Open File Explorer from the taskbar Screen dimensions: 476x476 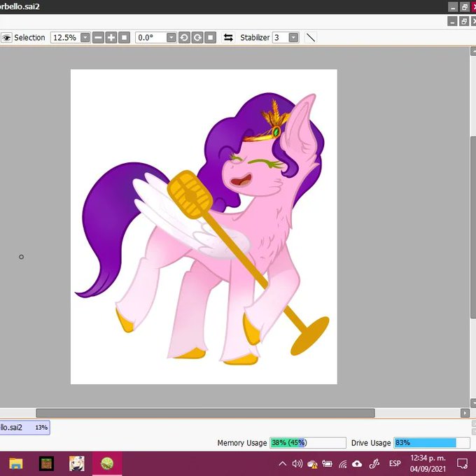16,463
